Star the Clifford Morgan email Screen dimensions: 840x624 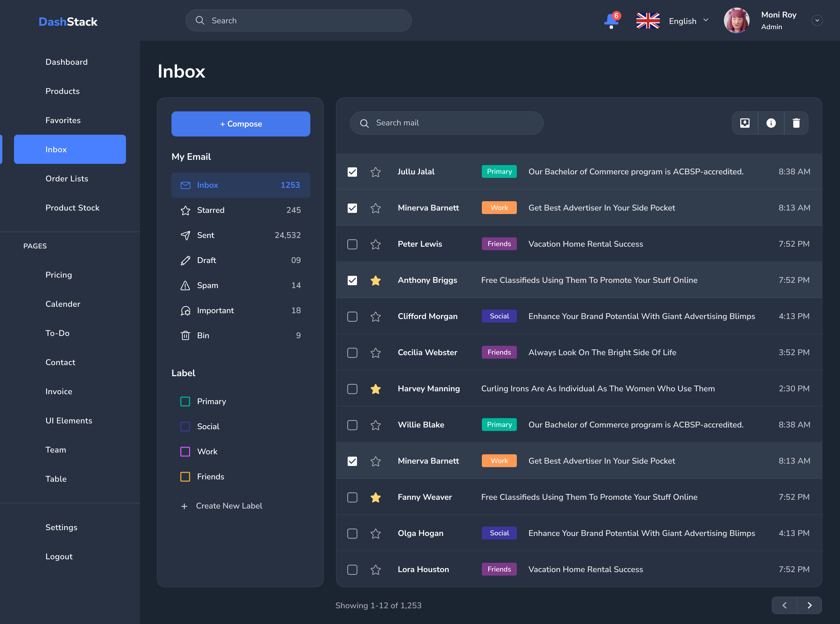pyautogui.click(x=376, y=317)
